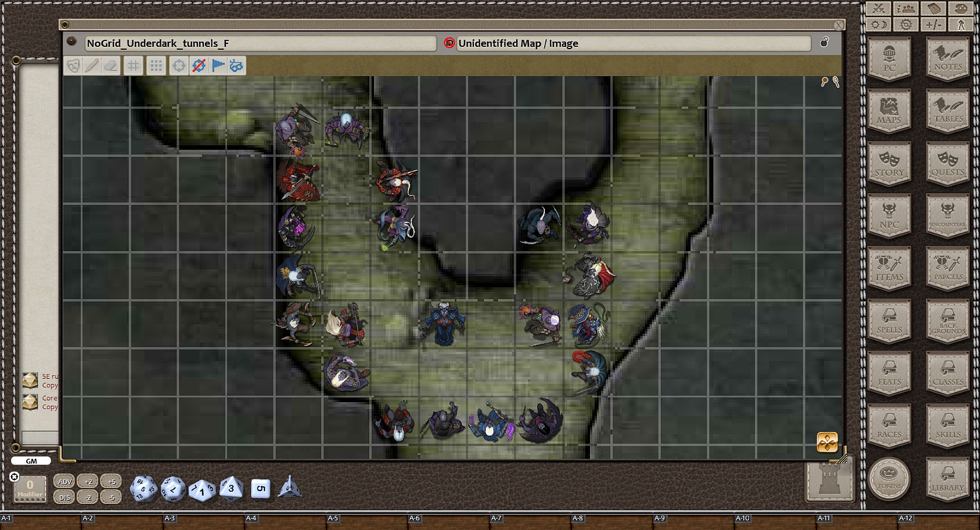
Task: Open the NPC sidebar button
Action: pyautogui.click(x=890, y=217)
